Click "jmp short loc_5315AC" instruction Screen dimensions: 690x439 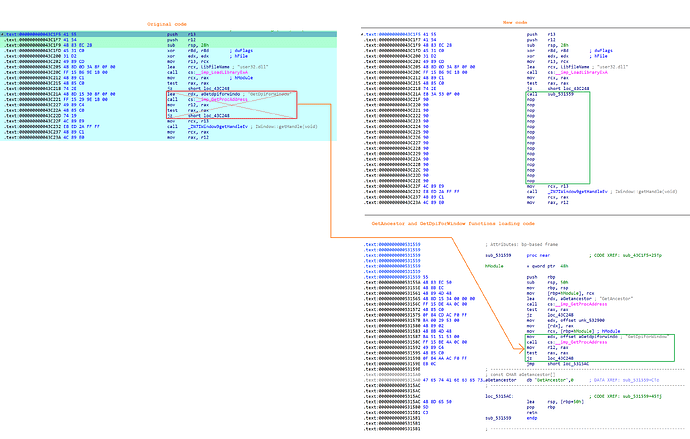[558, 364]
